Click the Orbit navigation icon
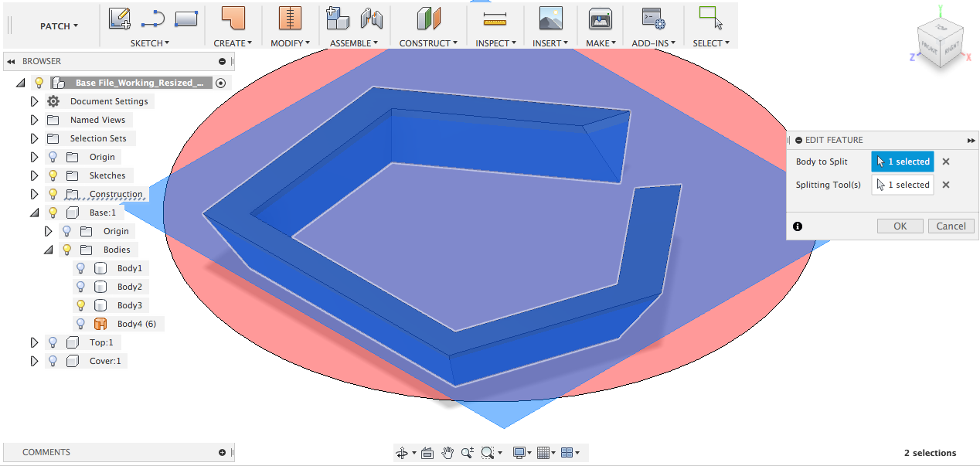 401,453
